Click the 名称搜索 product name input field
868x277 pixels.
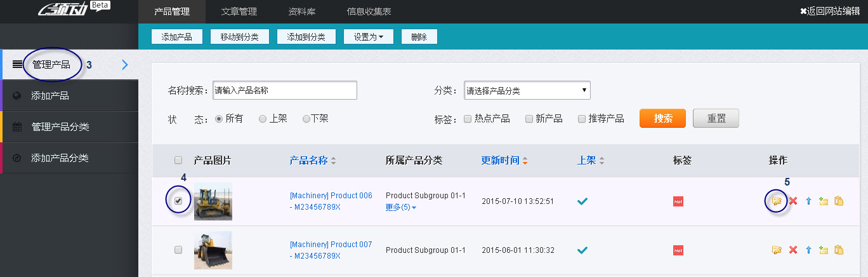click(285, 90)
